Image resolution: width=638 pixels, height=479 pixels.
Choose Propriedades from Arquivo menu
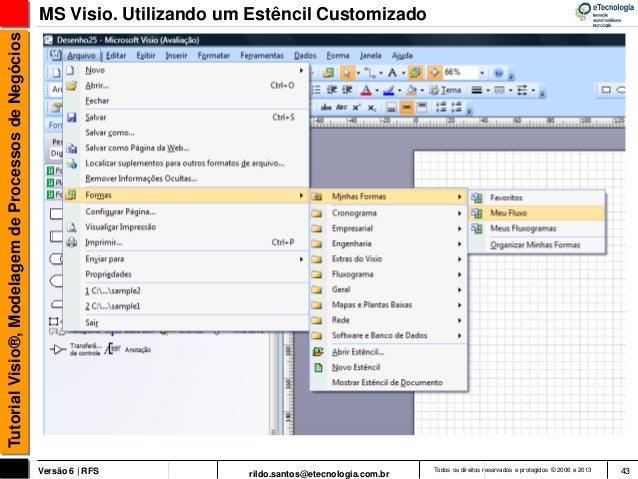point(186,275)
